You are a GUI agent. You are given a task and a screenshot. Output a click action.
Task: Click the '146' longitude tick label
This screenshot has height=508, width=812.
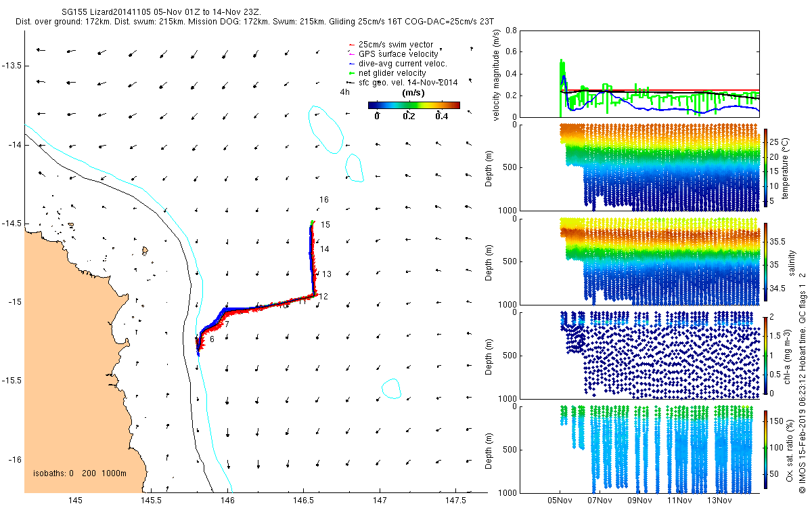pyautogui.click(x=227, y=501)
